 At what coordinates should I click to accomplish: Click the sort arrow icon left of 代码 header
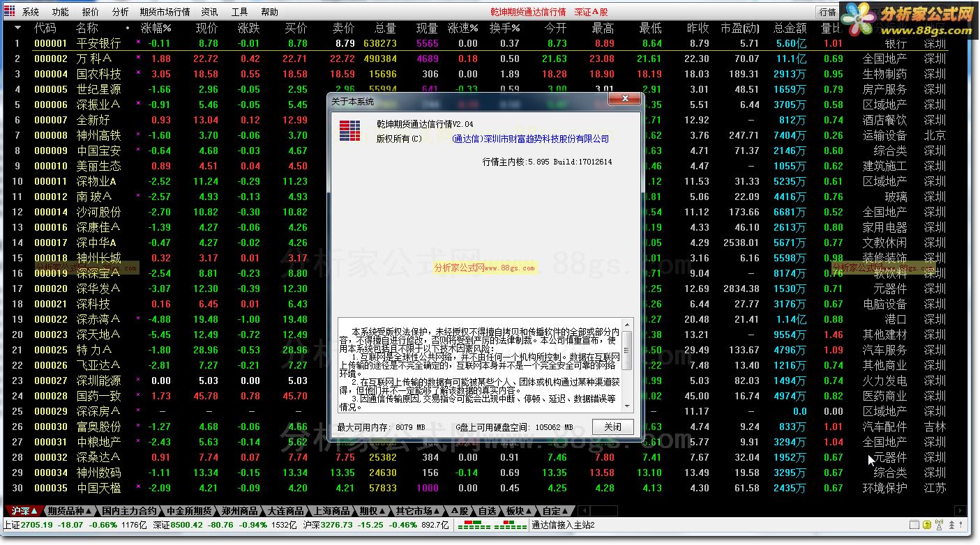click(x=18, y=28)
